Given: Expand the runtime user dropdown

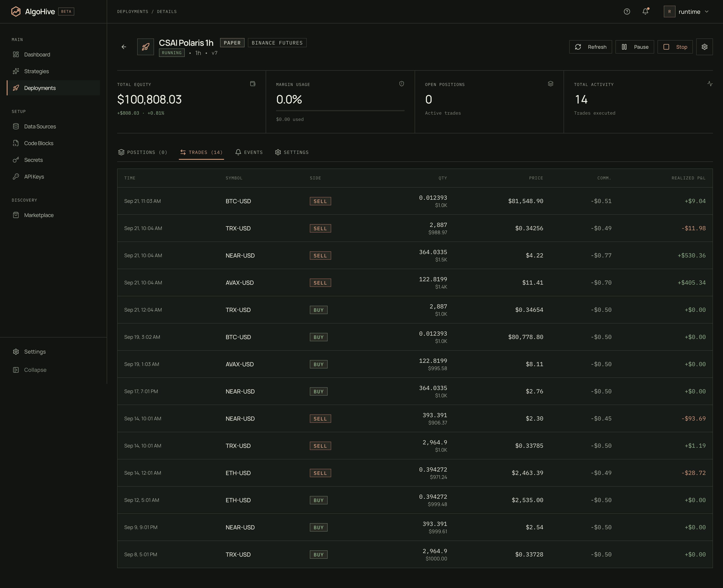Looking at the screenshot, I should (686, 12).
